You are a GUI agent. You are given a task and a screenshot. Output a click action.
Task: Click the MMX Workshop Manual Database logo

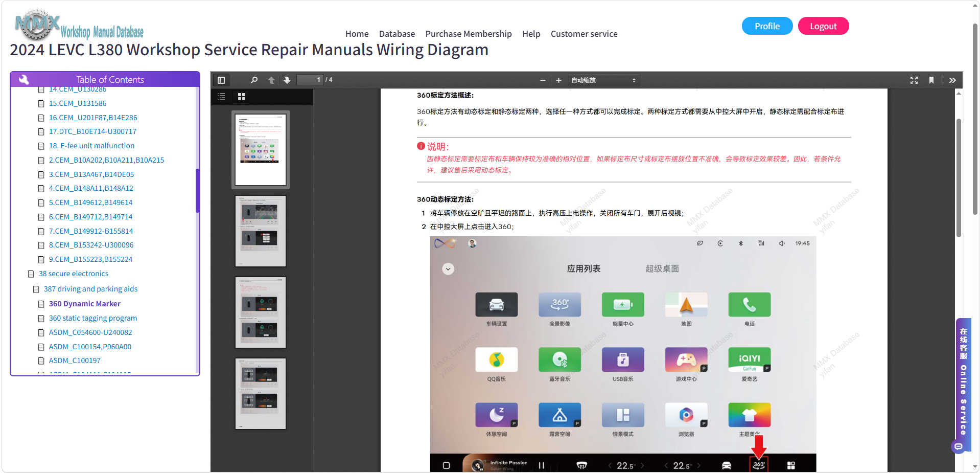pos(79,25)
